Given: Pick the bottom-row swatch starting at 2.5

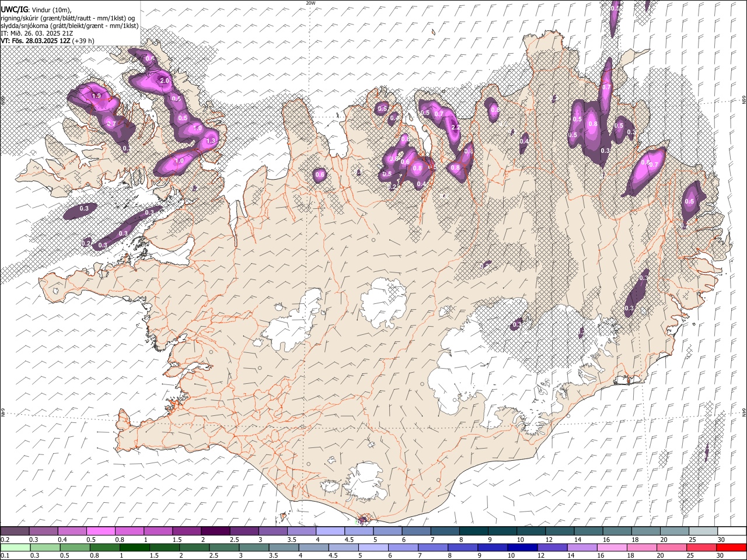Looking at the screenshot, I should pos(224,547).
